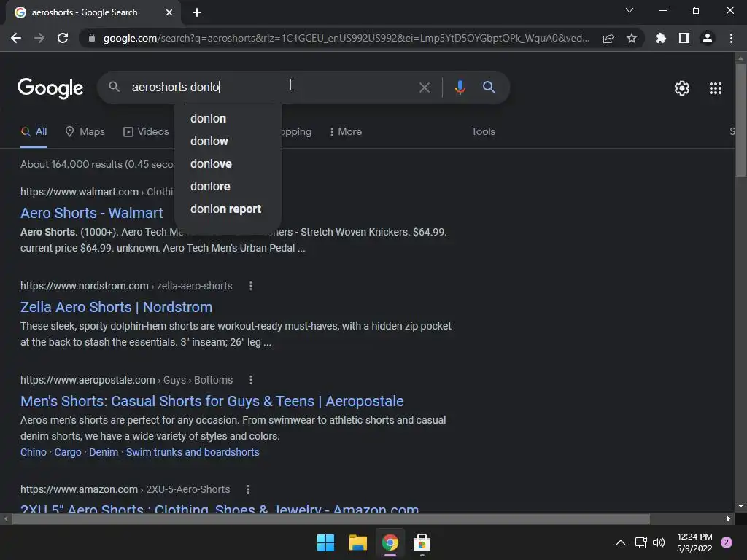Start voice search with microphone icon
747x560 pixels.
click(460, 87)
